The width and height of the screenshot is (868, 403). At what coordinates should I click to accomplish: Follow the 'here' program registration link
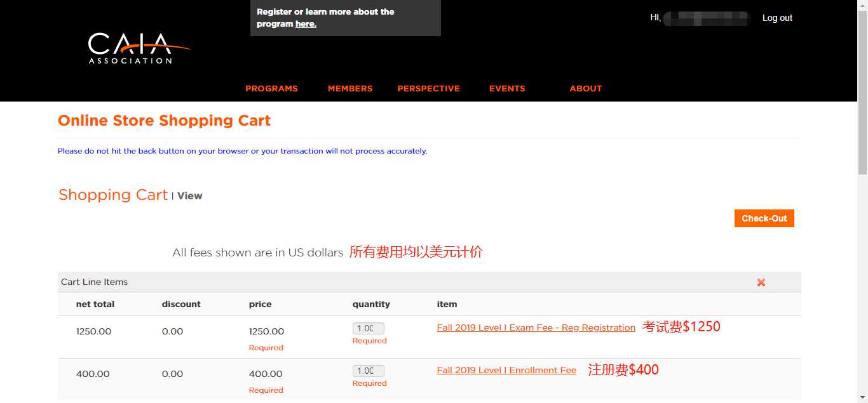pyautogui.click(x=306, y=24)
